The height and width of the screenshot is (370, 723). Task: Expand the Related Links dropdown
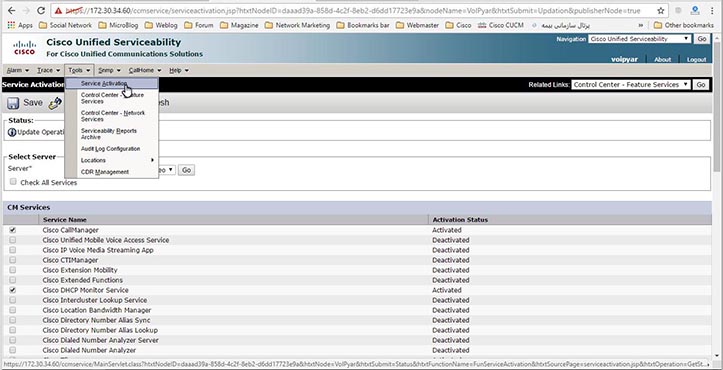[x=631, y=84]
